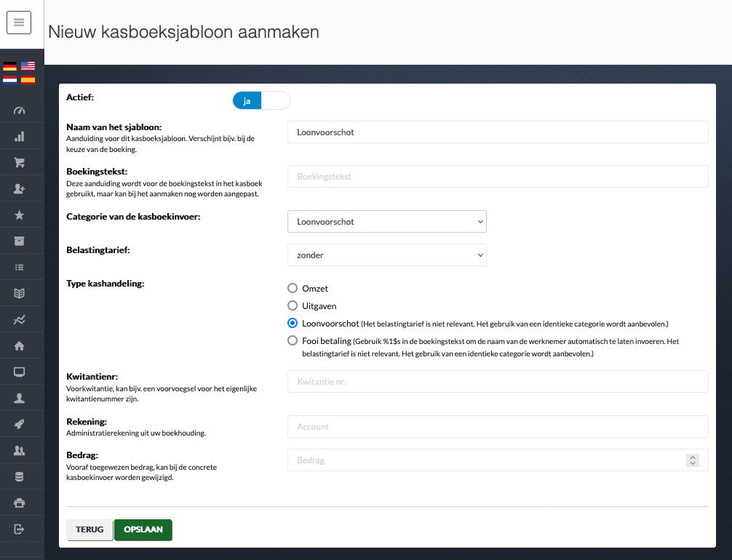Open the Categorie van de kasboekinvoer dropdown

pyautogui.click(x=387, y=222)
